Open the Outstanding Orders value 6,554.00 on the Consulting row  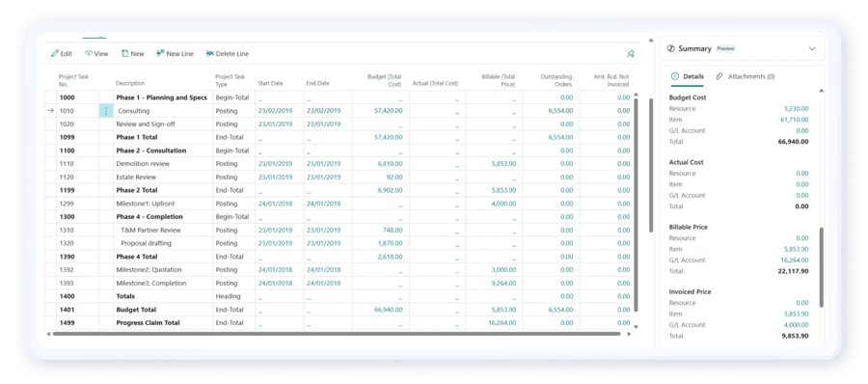pos(560,111)
